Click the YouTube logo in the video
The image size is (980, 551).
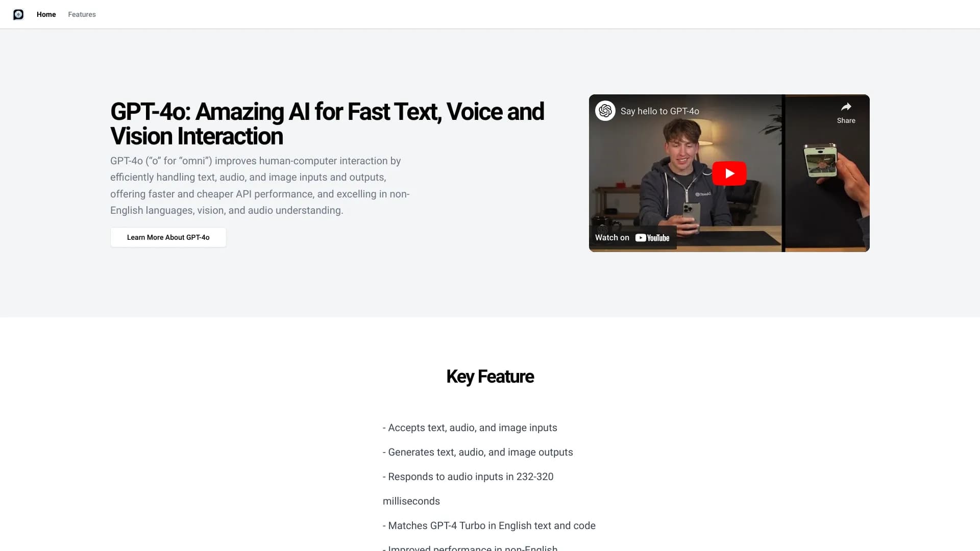tap(652, 238)
